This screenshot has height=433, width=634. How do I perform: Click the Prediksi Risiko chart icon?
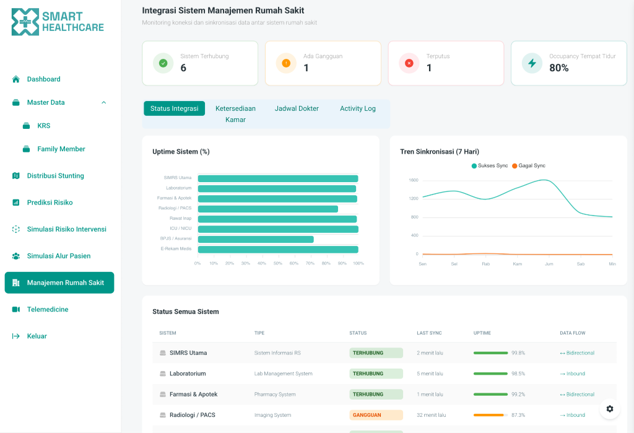click(16, 202)
